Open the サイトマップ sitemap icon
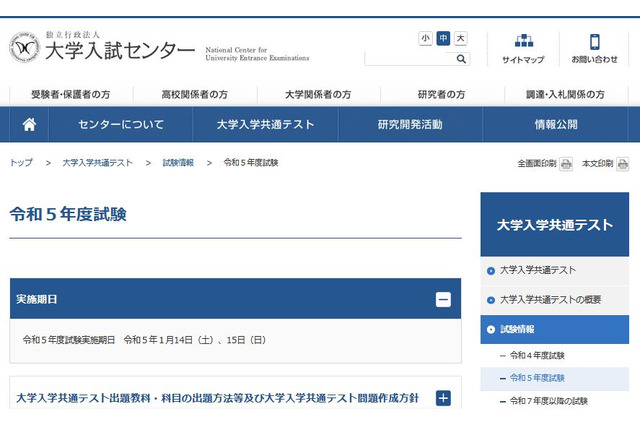The image size is (640, 426). click(x=524, y=41)
